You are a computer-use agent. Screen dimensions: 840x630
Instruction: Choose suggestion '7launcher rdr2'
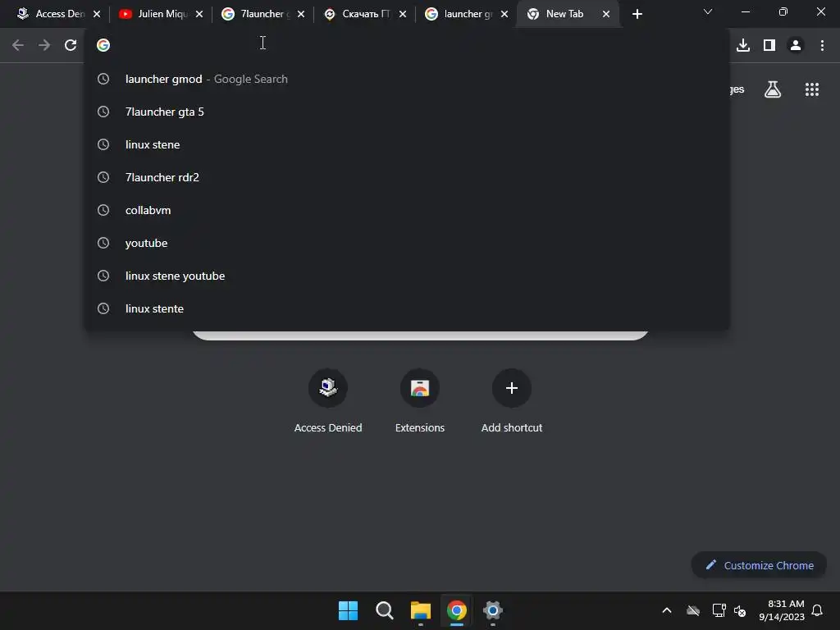point(407,177)
